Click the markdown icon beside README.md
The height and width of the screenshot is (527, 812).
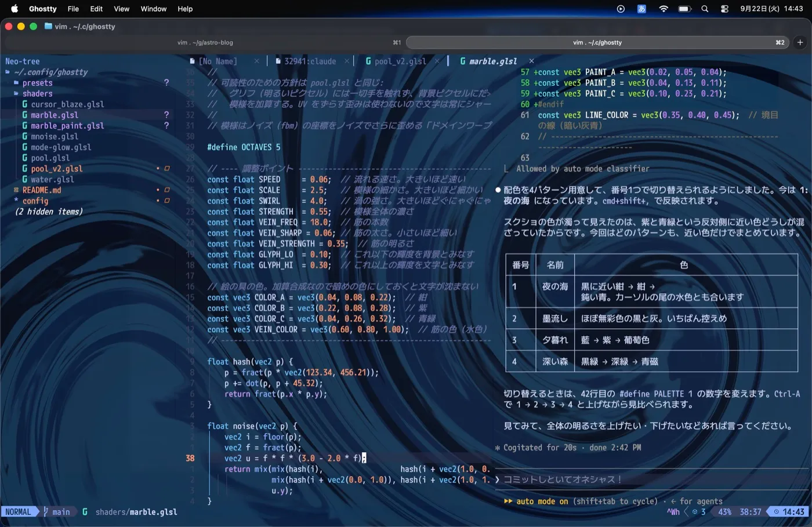16,190
